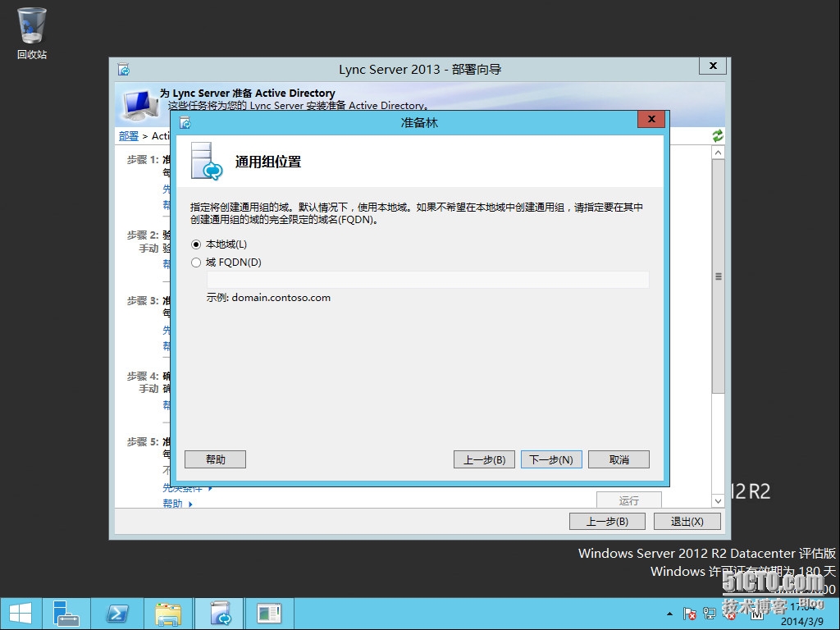
Task: Click the network tray icon
Action: 710,614
